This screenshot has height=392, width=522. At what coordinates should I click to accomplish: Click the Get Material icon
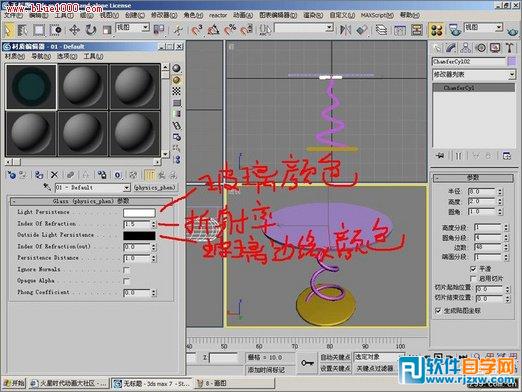[x=12, y=175]
